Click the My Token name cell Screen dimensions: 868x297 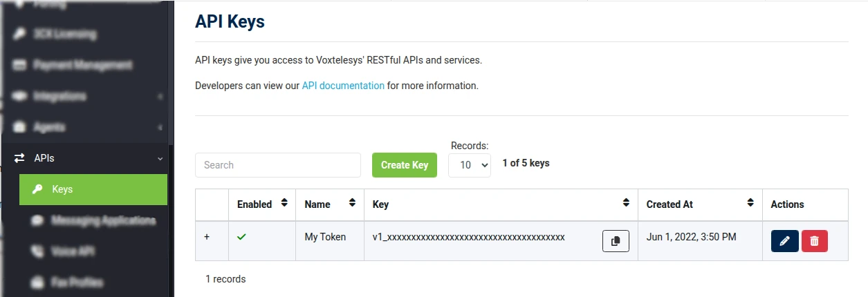click(325, 237)
